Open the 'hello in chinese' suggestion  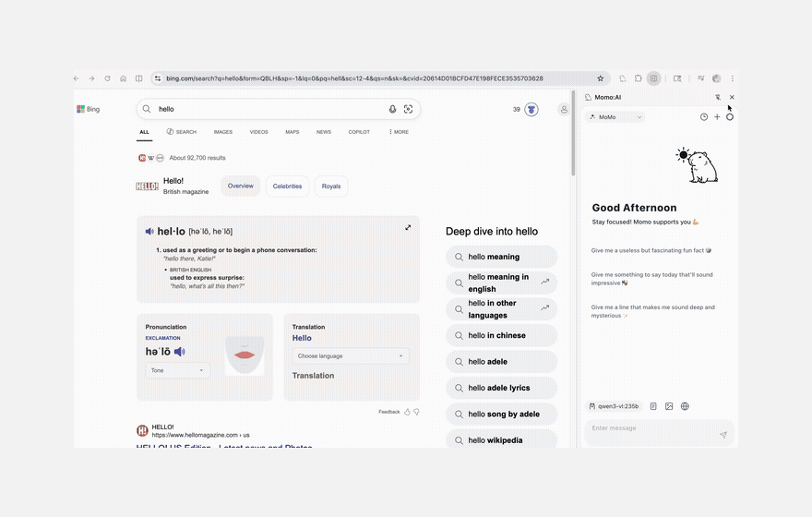click(x=501, y=336)
